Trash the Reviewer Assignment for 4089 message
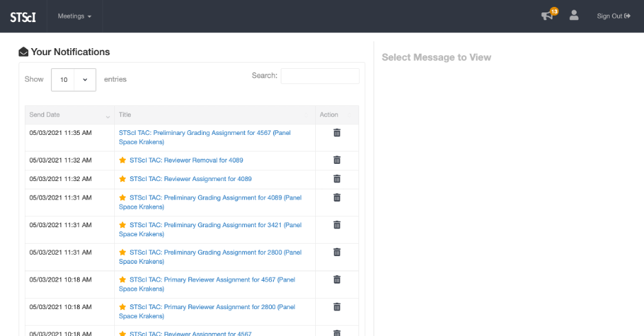Image resolution: width=644 pixels, height=336 pixels. pos(336,179)
